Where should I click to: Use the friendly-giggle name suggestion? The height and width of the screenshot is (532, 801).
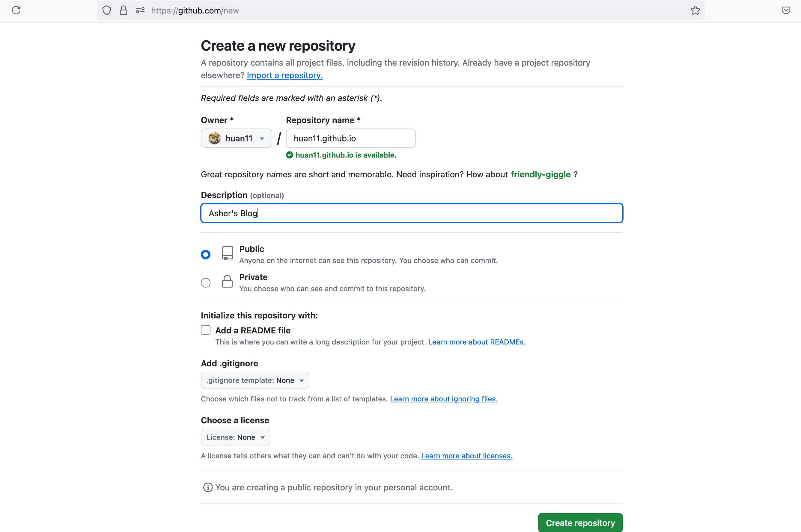click(540, 174)
